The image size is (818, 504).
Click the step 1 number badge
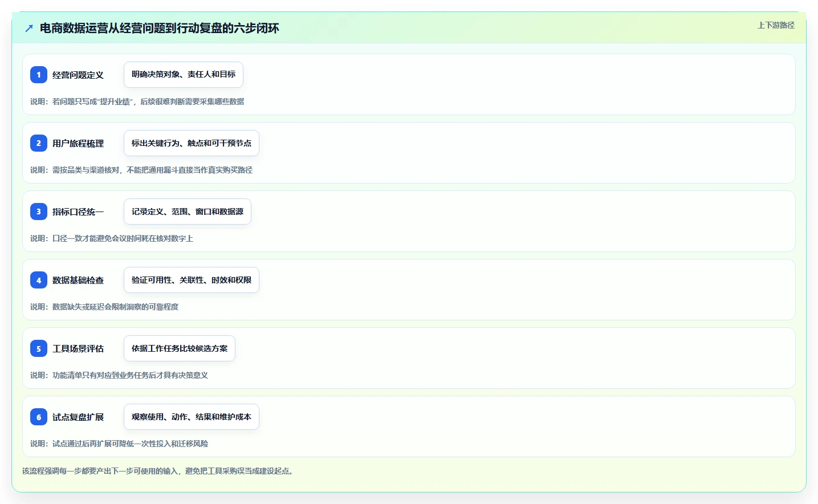[39, 75]
